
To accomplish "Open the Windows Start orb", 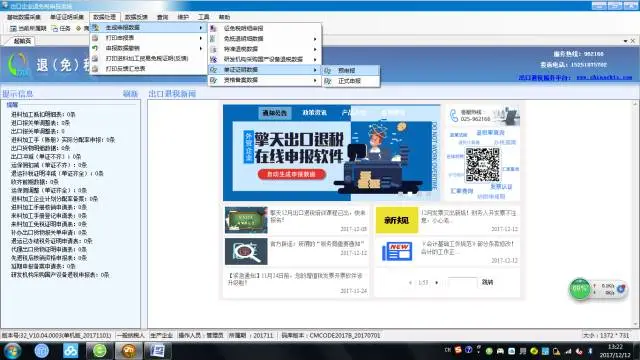I will 13,351.
